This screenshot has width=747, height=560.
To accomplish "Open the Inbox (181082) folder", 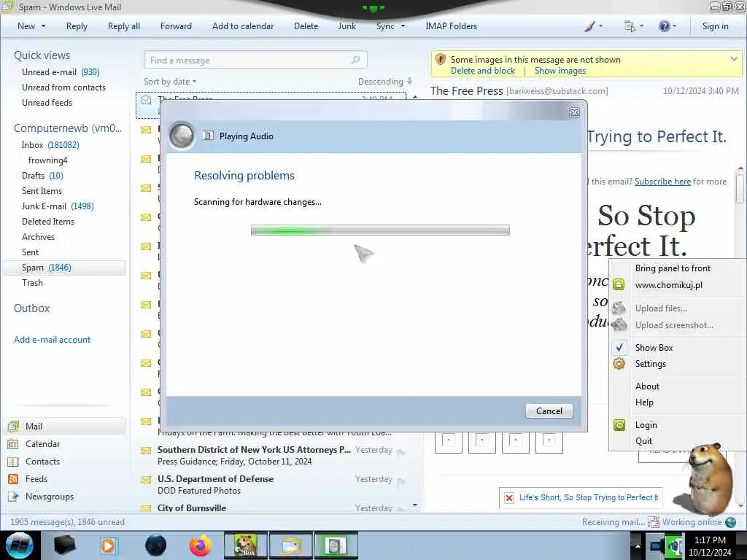I will [50, 145].
